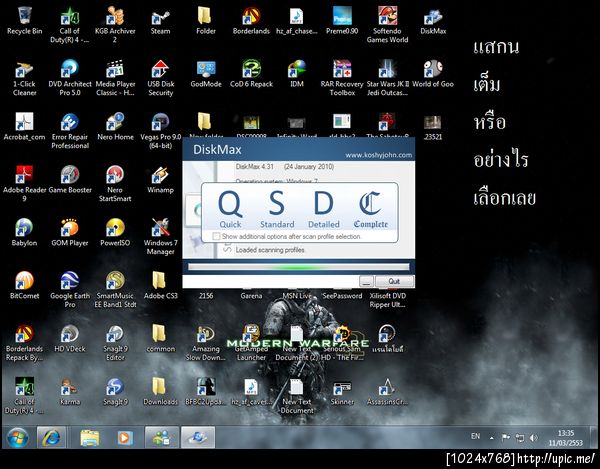Select the Nero StartSmart icon

(115, 184)
